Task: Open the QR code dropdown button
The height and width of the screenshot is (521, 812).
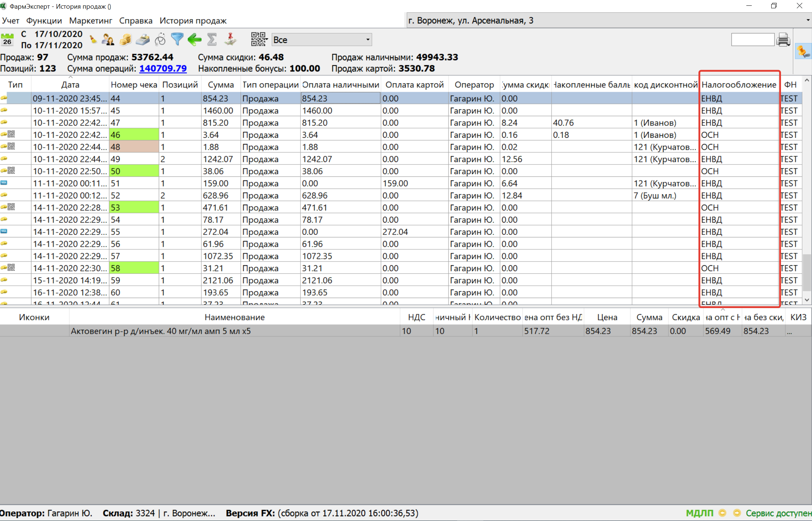Action: point(259,39)
